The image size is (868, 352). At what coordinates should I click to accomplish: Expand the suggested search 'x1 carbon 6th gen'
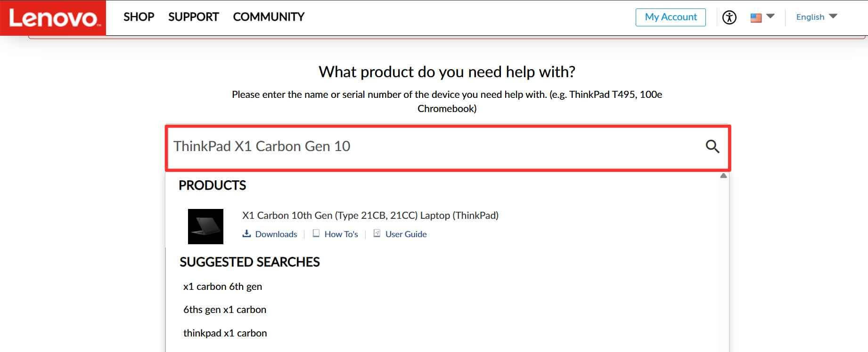[222, 286]
